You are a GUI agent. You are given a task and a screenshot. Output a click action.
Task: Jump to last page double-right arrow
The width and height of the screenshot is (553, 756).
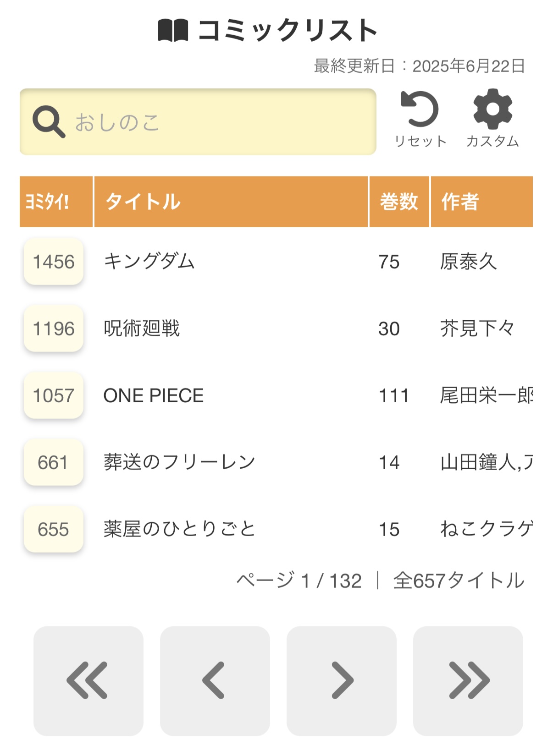pyautogui.click(x=468, y=681)
